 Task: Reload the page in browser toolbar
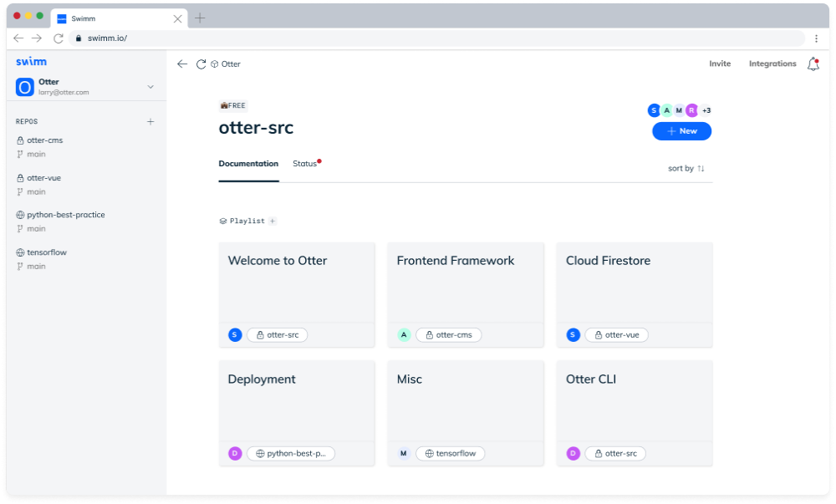[59, 38]
